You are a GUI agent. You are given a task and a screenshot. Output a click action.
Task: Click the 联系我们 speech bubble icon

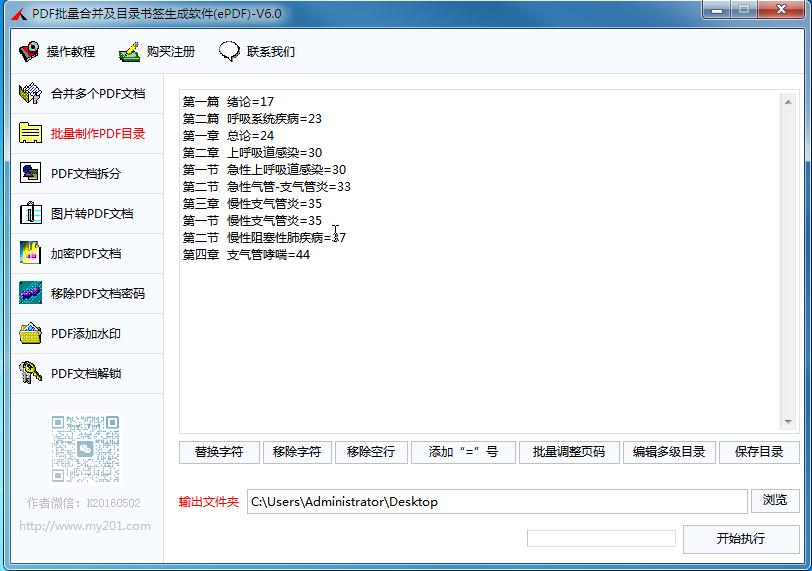tap(229, 52)
